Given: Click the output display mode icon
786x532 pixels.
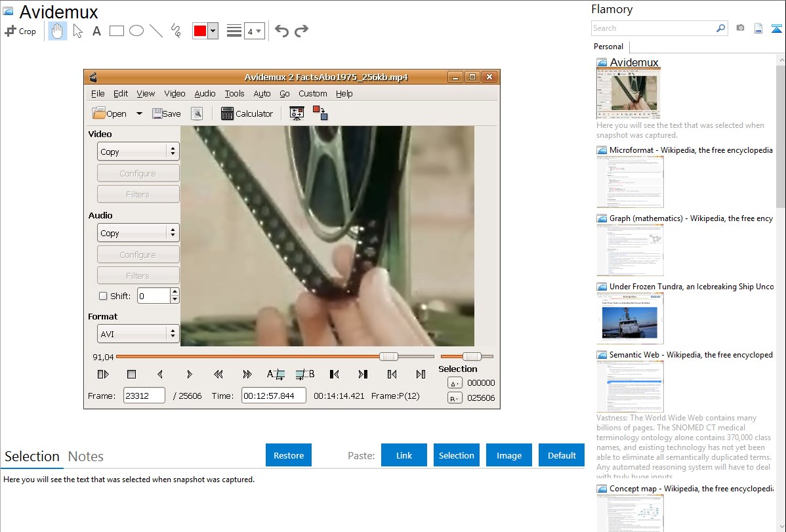Looking at the screenshot, I should point(297,114).
